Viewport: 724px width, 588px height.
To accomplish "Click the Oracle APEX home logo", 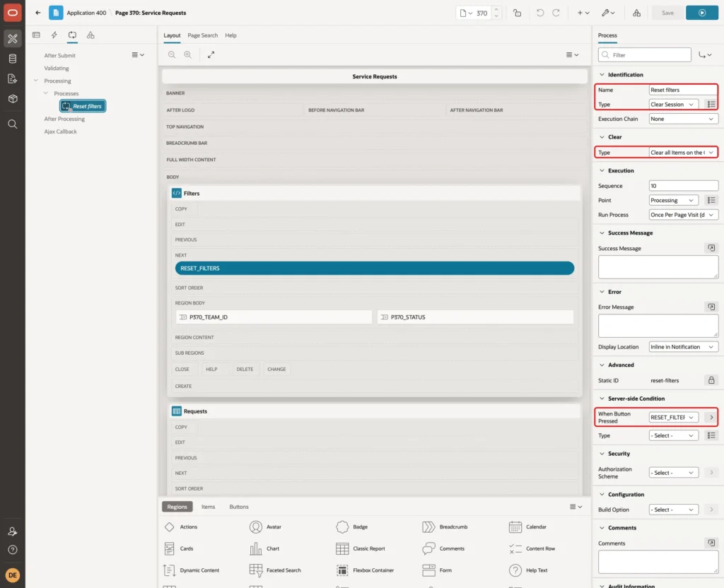I will (13, 13).
